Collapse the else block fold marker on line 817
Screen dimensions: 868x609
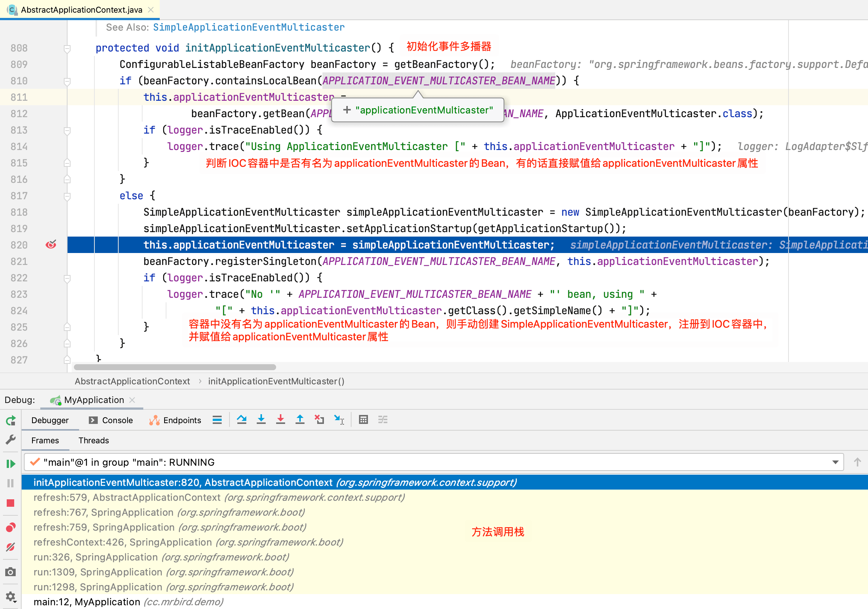click(x=67, y=196)
